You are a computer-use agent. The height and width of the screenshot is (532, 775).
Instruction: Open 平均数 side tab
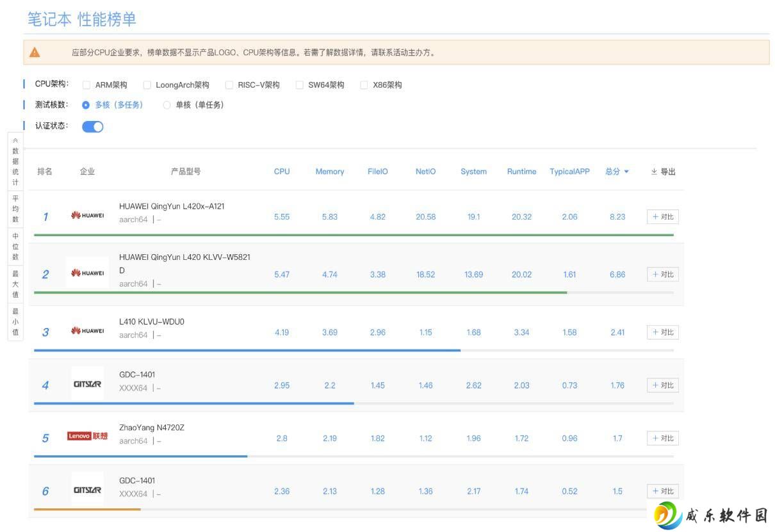pos(15,209)
